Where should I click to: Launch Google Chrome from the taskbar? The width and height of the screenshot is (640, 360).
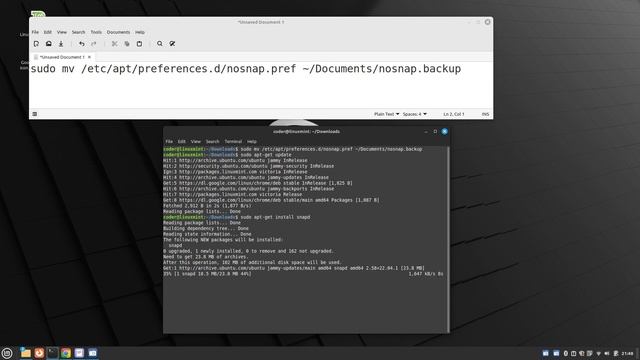(x=66, y=353)
